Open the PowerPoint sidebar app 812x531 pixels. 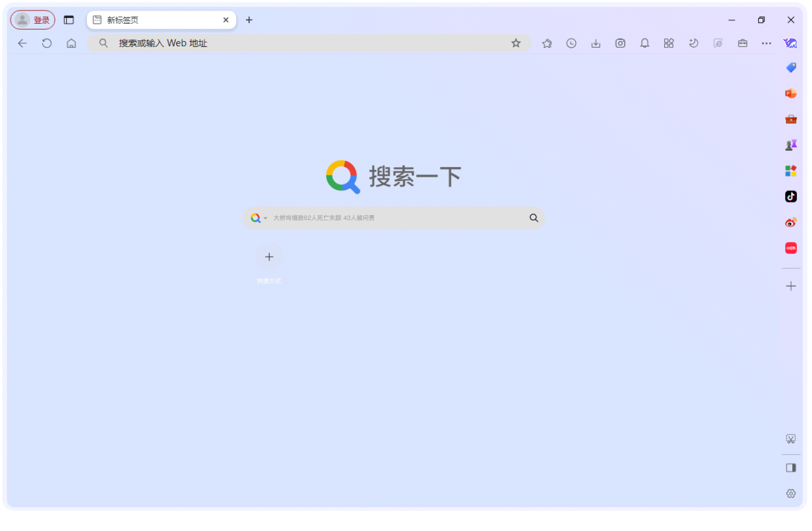[x=791, y=93]
